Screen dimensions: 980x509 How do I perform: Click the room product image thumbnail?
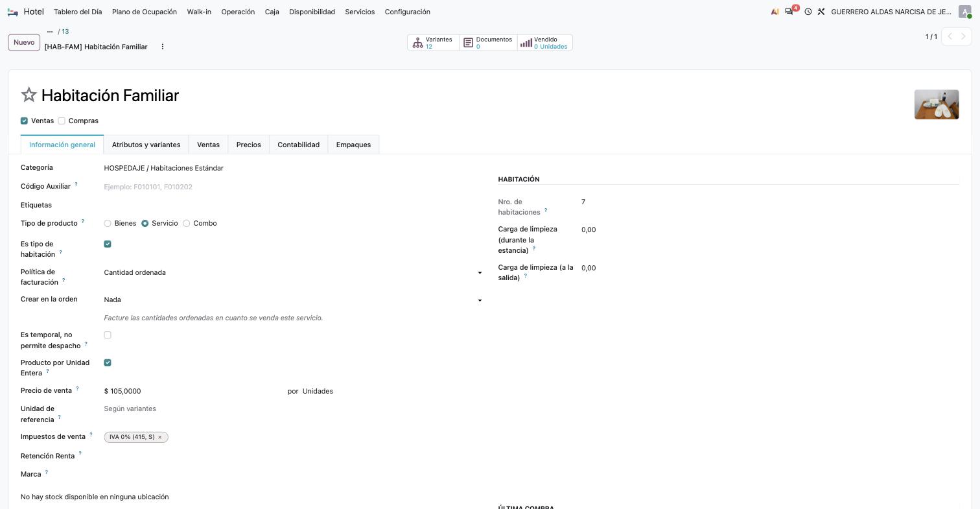tap(937, 104)
